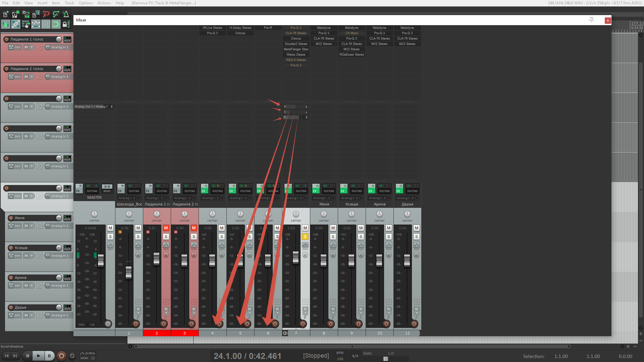Click the New Project toolbar icon
644x362 pixels.
point(6,14)
